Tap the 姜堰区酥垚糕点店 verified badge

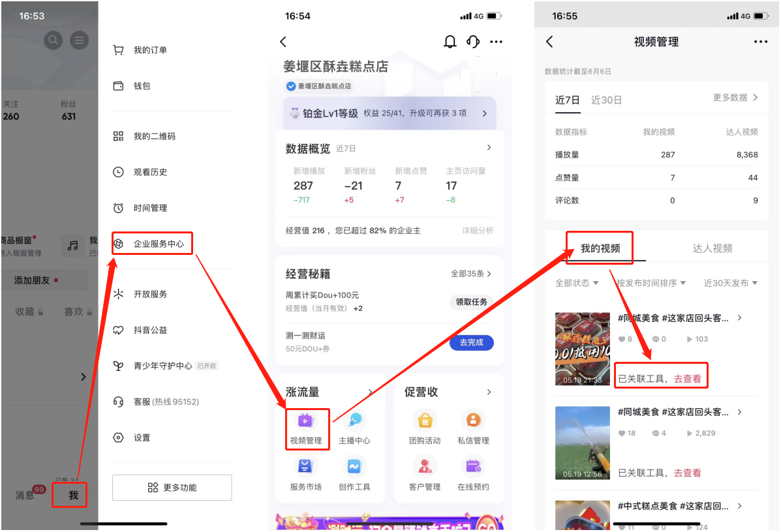(x=319, y=86)
